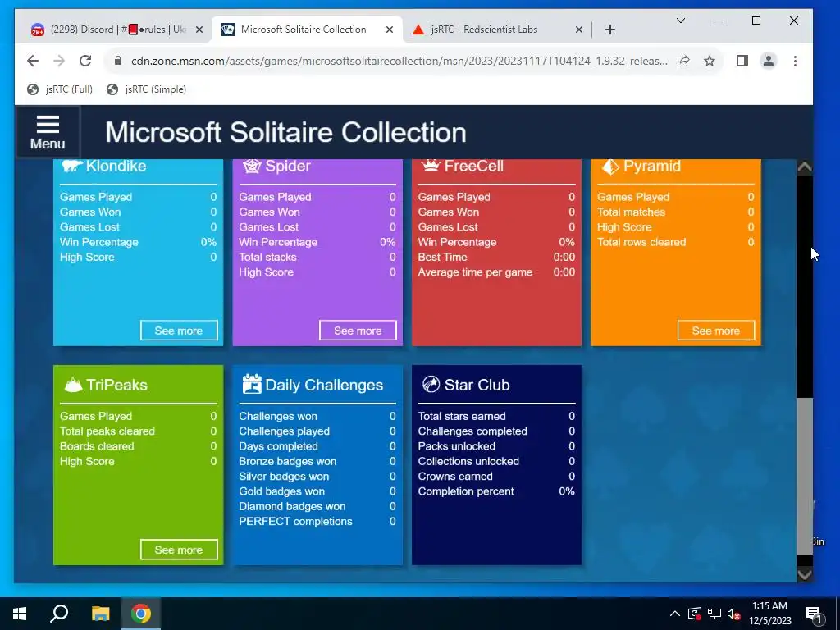Open the Chrome side panel icon
This screenshot has width=840, height=630.
coord(742,61)
